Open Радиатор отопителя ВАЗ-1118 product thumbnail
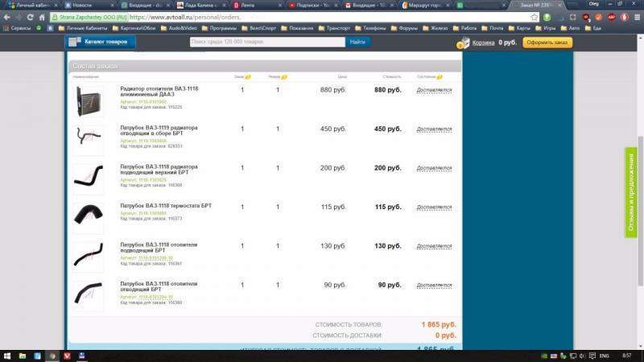 [x=89, y=101]
